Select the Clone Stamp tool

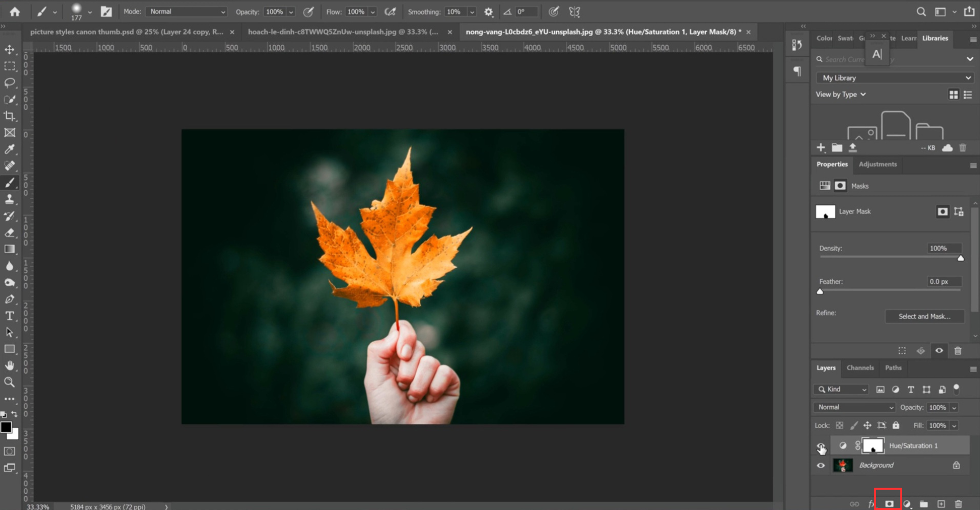10,199
